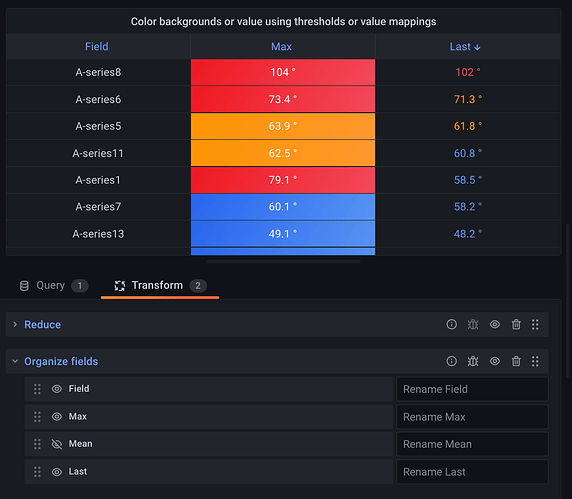Hide the Field column with eye icon
572x499 pixels.
[x=57, y=389]
